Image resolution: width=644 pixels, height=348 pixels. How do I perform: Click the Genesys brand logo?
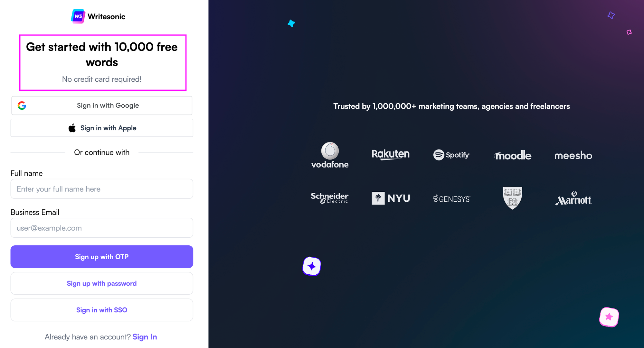pos(452,198)
